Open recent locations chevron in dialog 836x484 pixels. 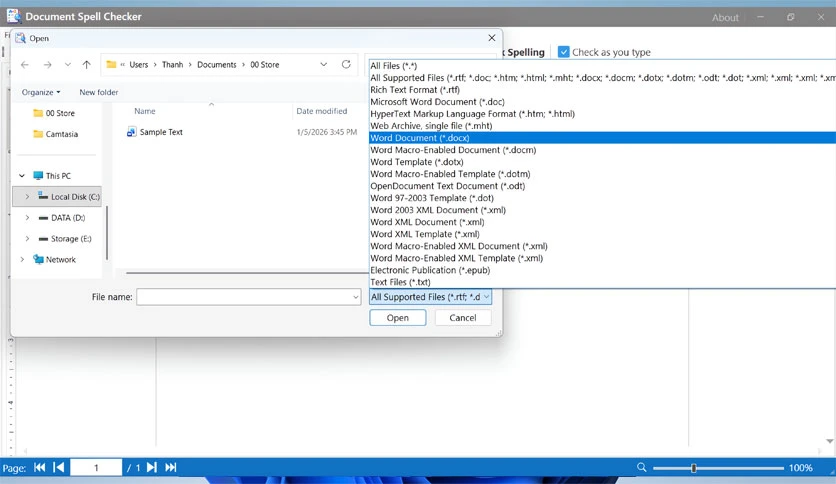pyautogui.click(x=68, y=64)
